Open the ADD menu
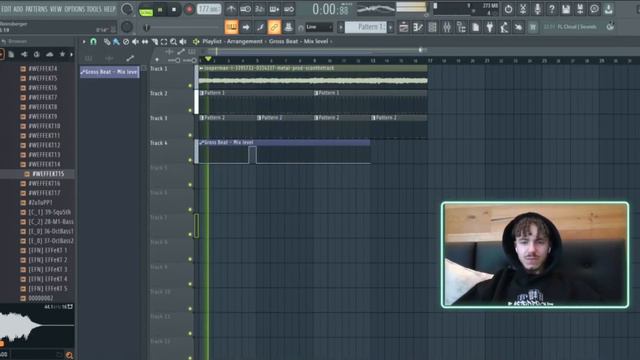The height and width of the screenshot is (360, 640). pos(18,9)
